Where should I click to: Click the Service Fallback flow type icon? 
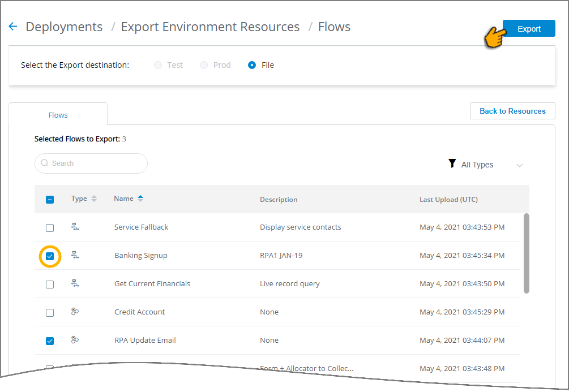pos(75,227)
